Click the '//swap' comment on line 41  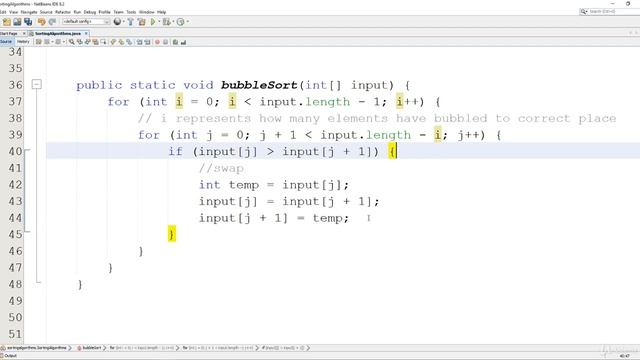coord(221,168)
